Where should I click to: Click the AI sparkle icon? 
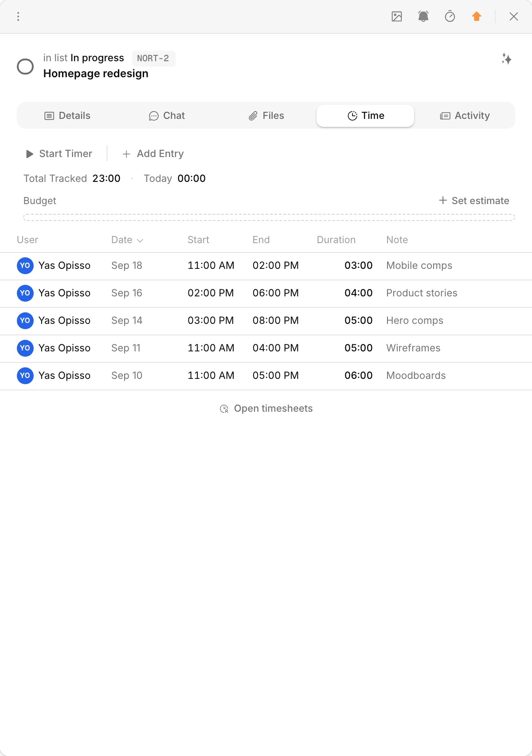click(507, 59)
